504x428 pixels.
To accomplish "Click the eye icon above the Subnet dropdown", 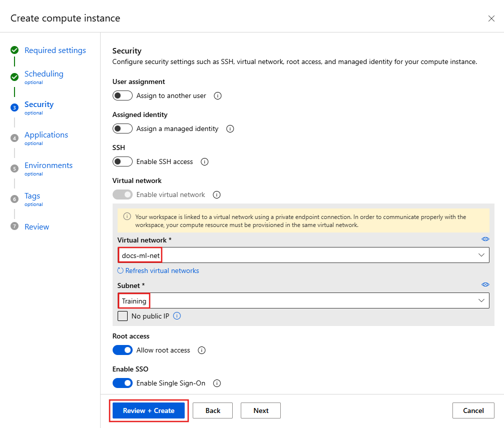I will 485,284.
